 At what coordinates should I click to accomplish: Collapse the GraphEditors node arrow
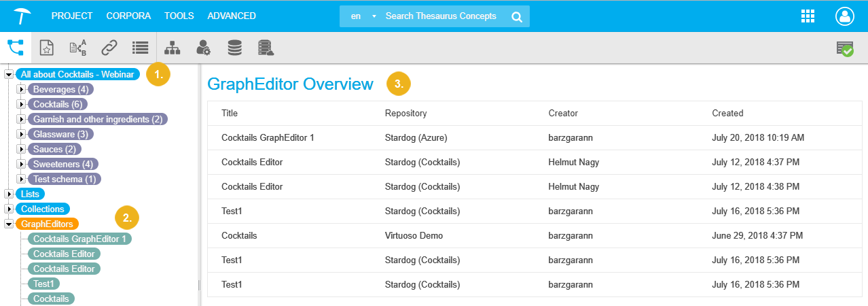9,224
